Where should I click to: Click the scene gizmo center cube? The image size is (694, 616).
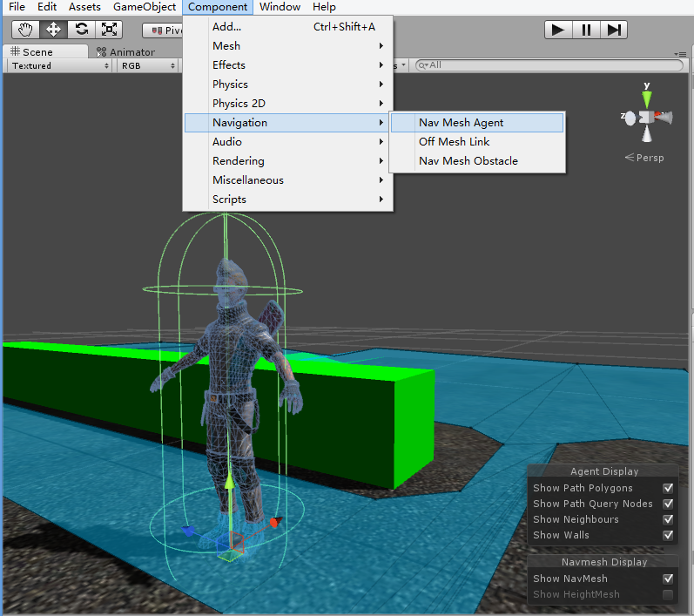pyautogui.click(x=646, y=118)
